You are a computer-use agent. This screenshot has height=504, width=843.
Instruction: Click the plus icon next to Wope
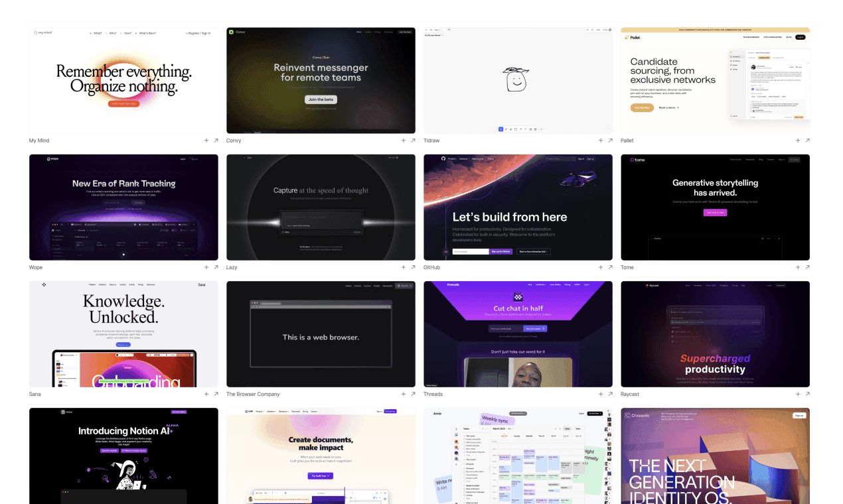click(x=206, y=267)
